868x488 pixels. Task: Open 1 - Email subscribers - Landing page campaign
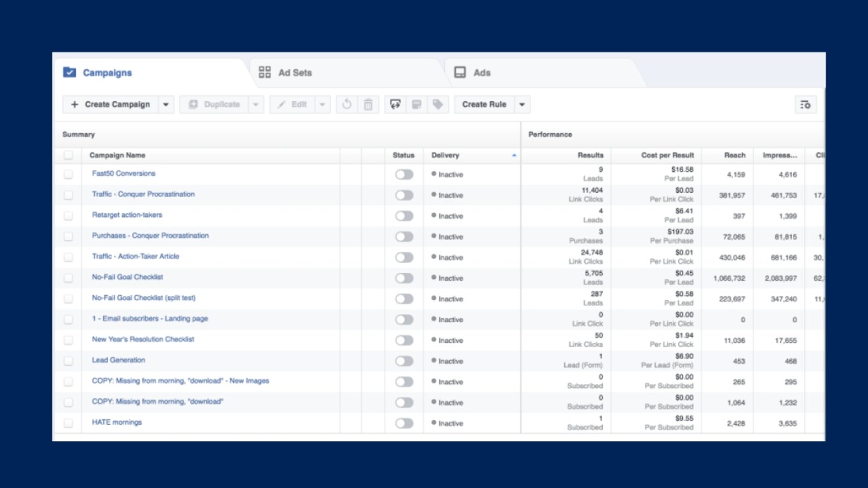(x=150, y=318)
